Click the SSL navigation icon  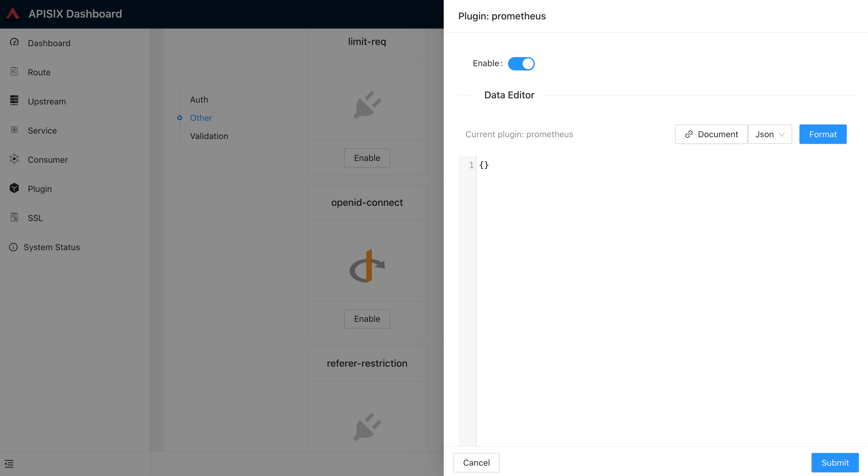tap(14, 217)
